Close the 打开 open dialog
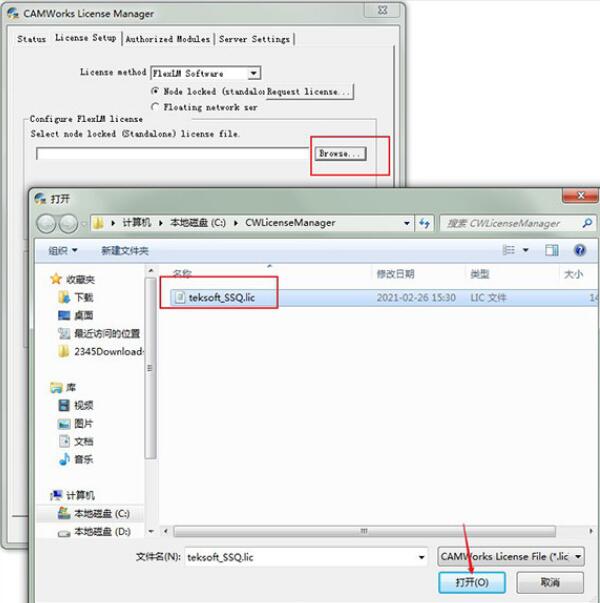Image resolution: width=600 pixels, height=603 pixels. 580,196
